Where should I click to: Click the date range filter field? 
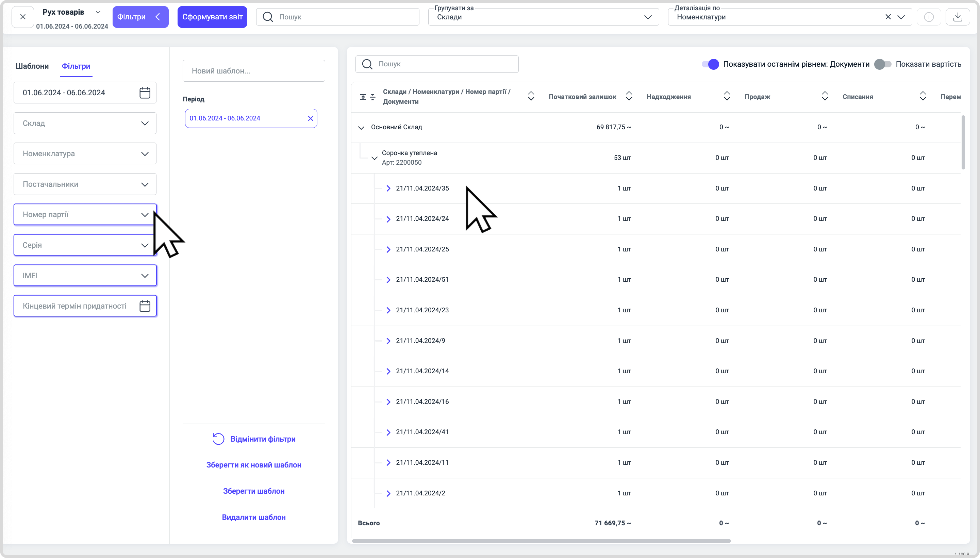pos(85,93)
